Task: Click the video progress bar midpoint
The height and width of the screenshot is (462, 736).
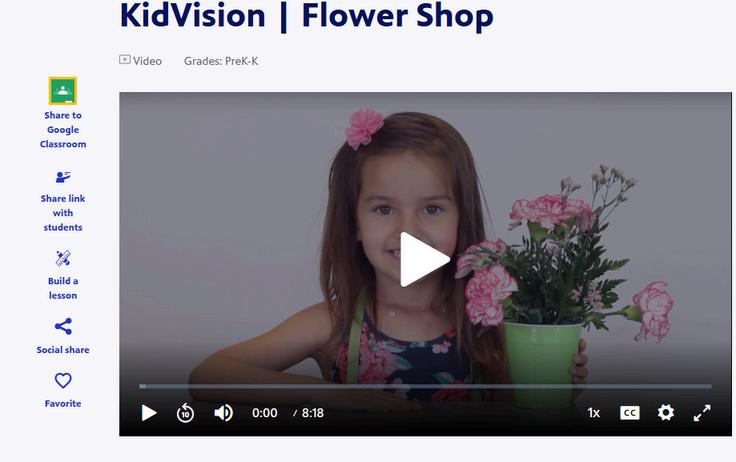Action: click(425, 386)
